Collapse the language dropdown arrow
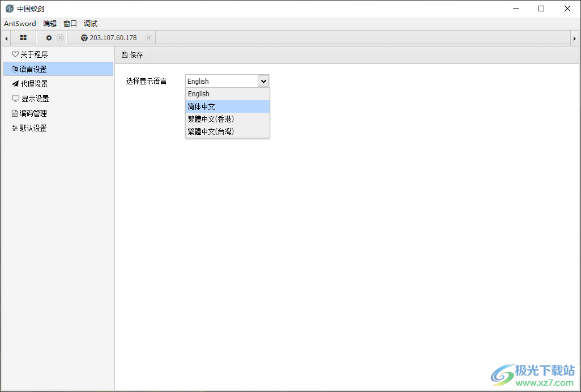This screenshot has width=581, height=392. 263,81
